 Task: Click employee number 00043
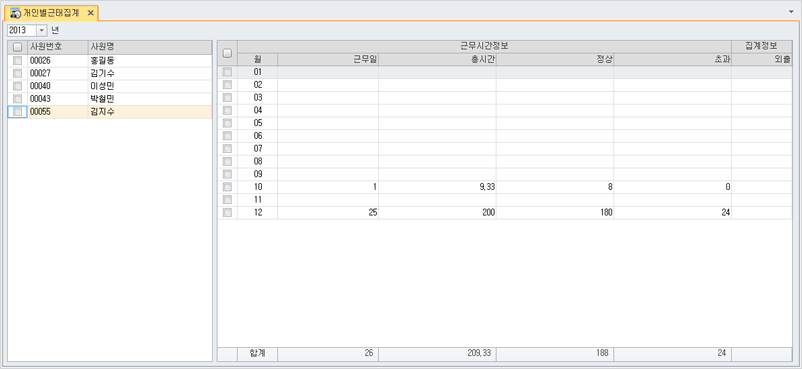point(40,99)
